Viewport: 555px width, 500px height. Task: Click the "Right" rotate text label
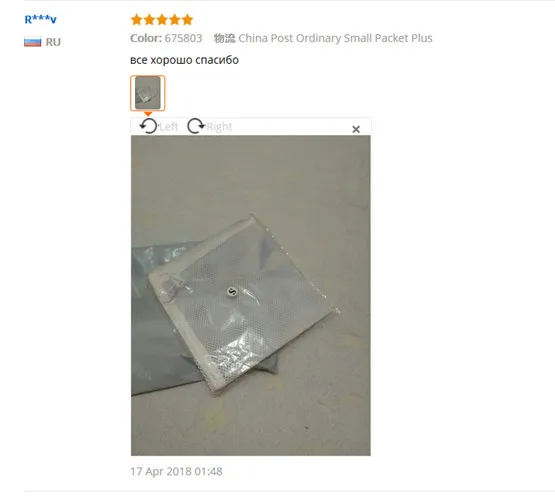219,127
